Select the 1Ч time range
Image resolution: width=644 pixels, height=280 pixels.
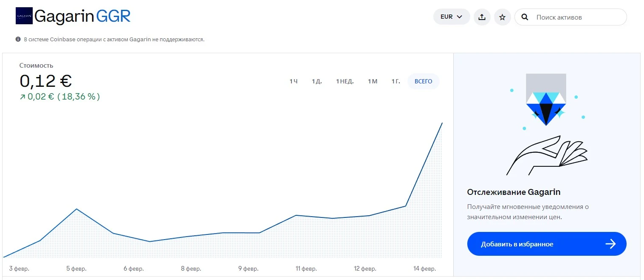tap(294, 81)
